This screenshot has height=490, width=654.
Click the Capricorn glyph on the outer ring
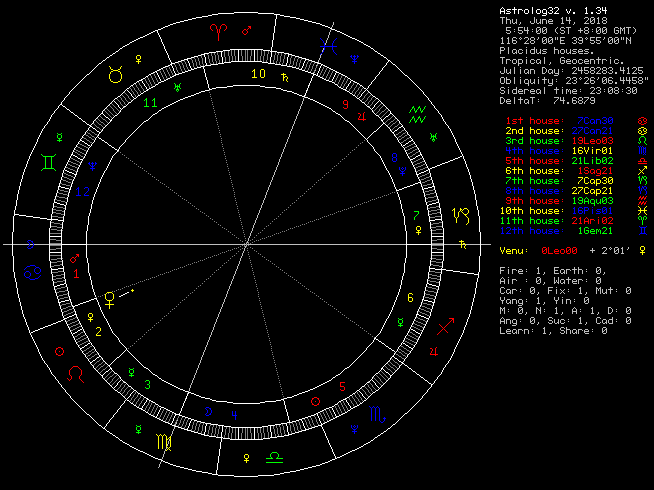[461, 214]
